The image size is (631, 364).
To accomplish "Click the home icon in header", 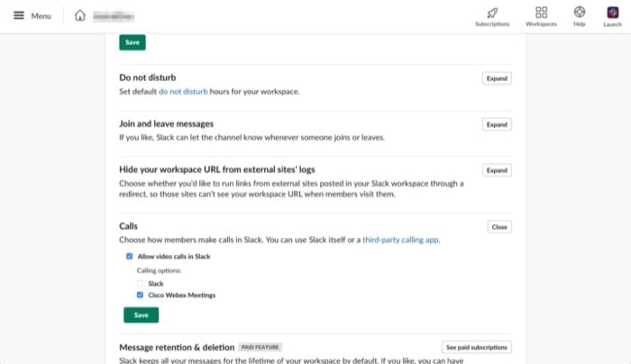I will coord(80,16).
